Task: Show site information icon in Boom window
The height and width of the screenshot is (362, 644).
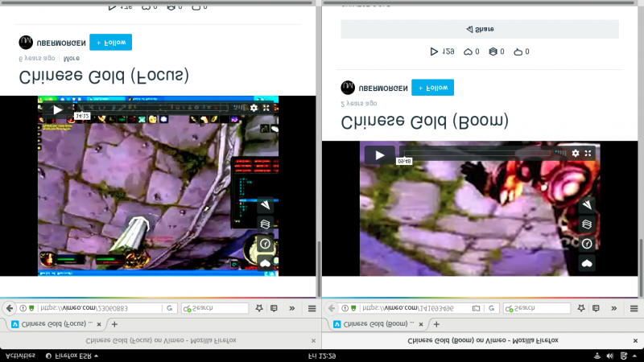Action: 345,308
